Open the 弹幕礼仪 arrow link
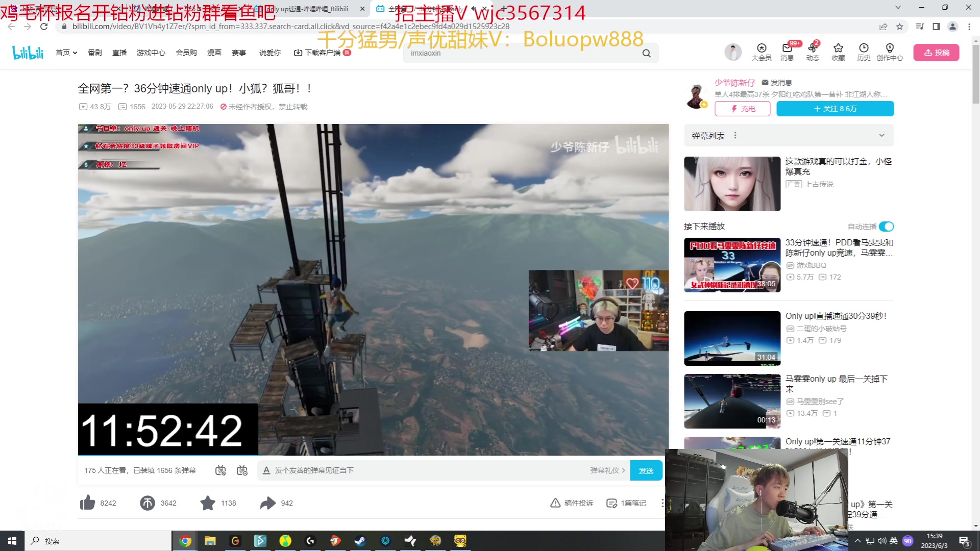 tap(607, 470)
